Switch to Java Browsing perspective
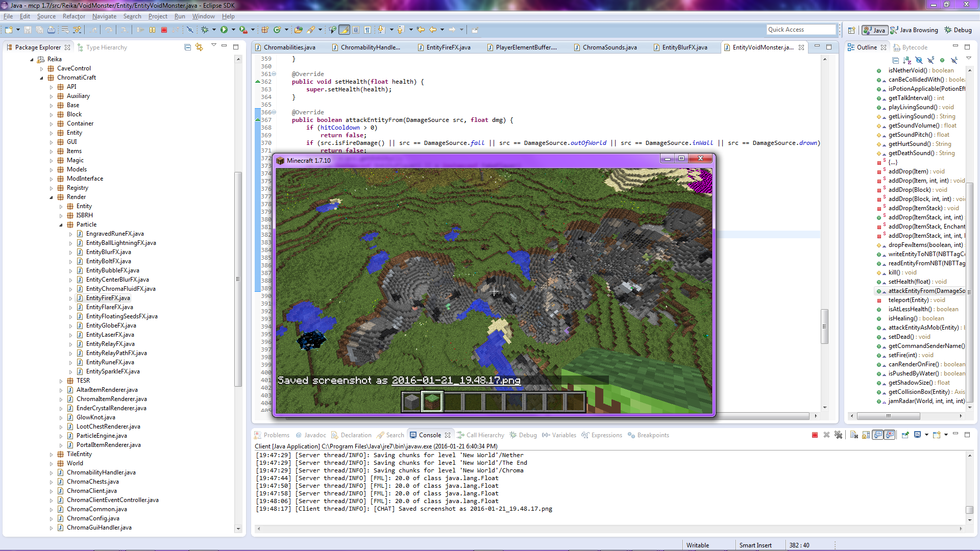This screenshot has width=980, height=551. 914,30
